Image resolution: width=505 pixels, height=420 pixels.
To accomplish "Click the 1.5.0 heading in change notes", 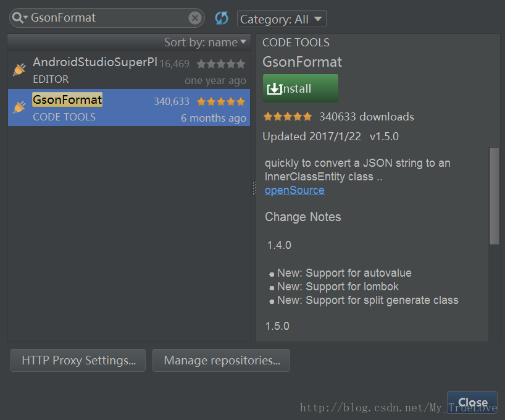I will [x=277, y=326].
